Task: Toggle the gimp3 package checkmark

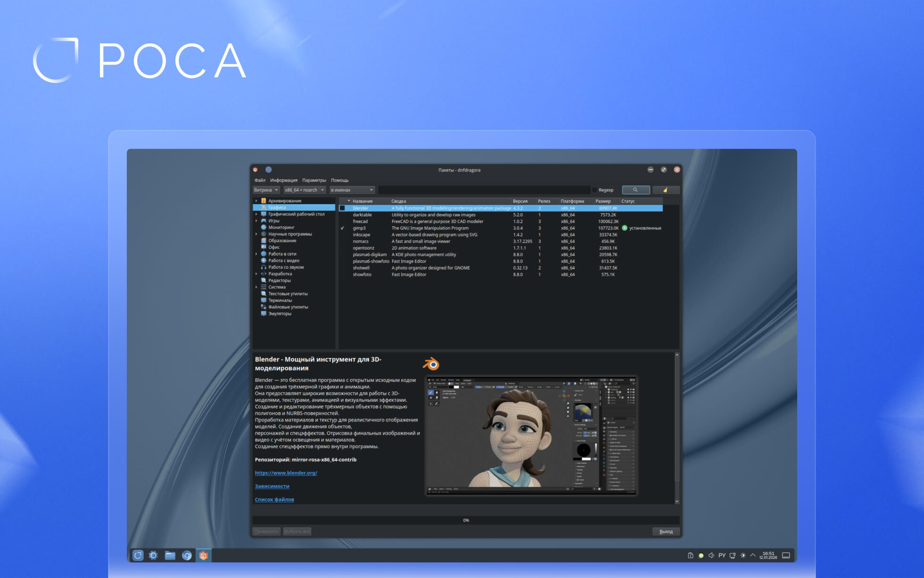Action: 342,228
